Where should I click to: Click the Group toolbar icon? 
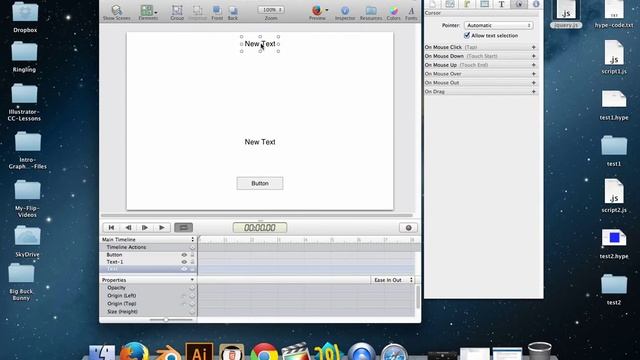[177, 12]
